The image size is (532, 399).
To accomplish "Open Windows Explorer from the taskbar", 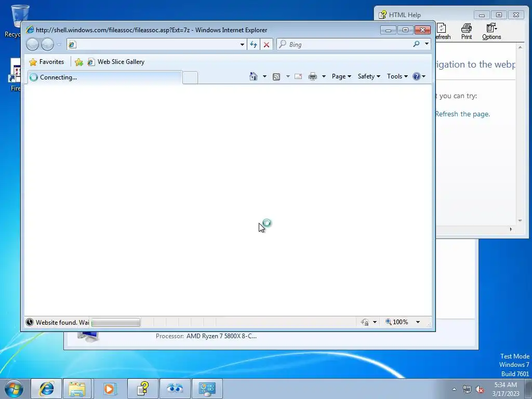I will [77, 389].
